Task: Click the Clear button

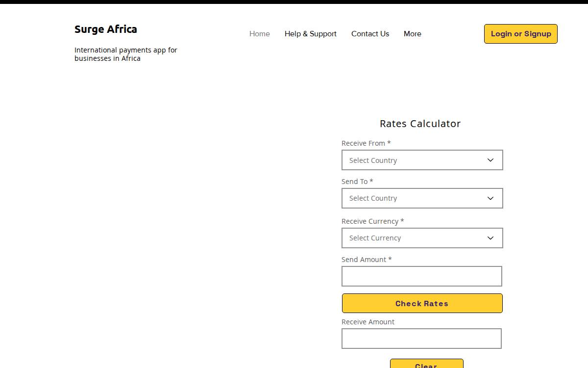Action: pos(427,364)
